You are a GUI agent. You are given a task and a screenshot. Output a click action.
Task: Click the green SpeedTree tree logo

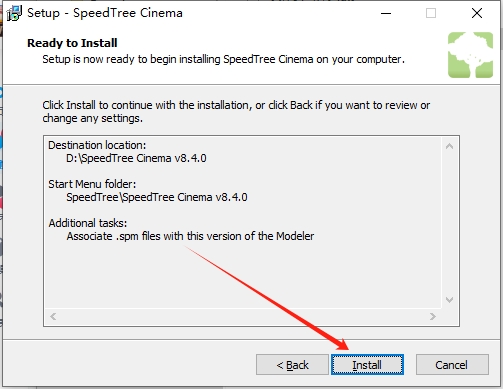470,55
